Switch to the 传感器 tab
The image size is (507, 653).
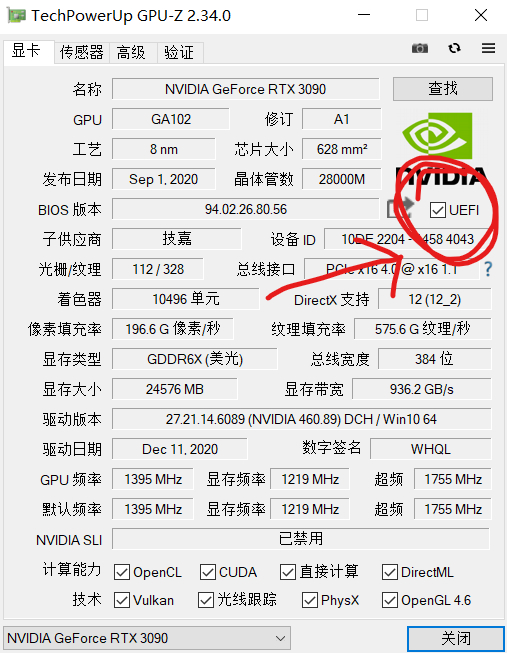point(82,52)
